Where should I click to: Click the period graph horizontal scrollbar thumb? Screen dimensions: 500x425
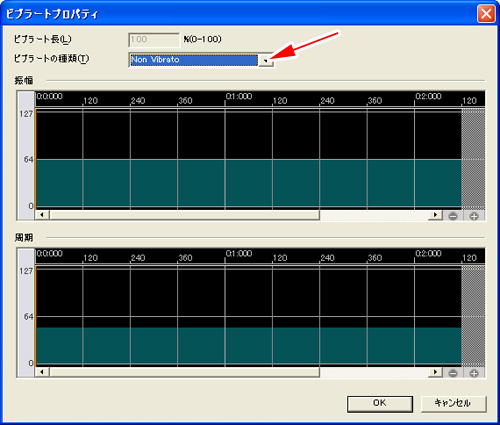pos(185,372)
